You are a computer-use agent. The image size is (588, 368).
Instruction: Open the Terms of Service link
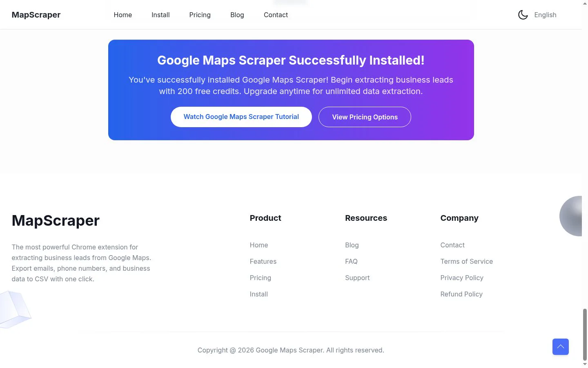466,261
